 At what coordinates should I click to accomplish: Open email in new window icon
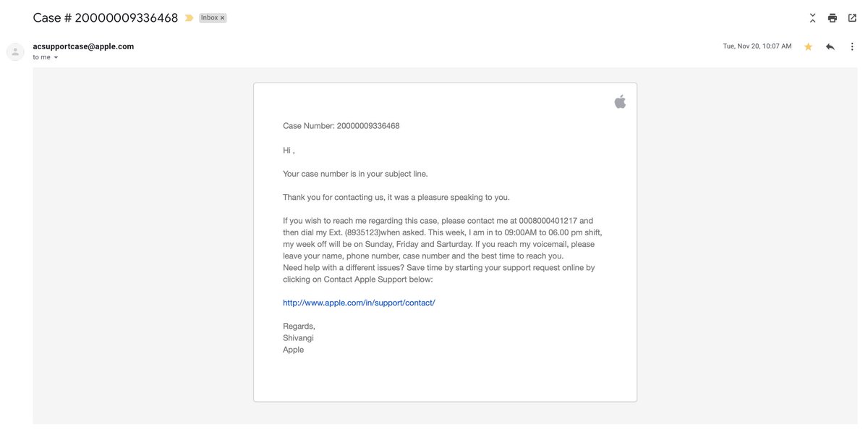click(x=852, y=18)
